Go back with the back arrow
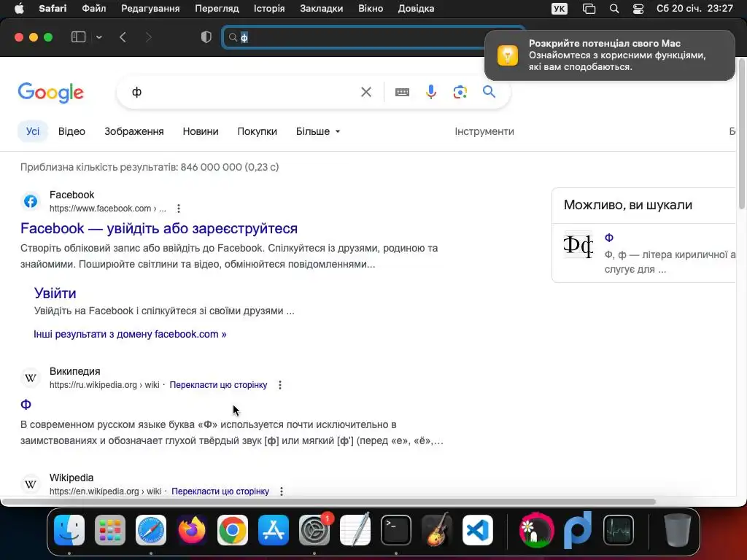 coord(123,37)
